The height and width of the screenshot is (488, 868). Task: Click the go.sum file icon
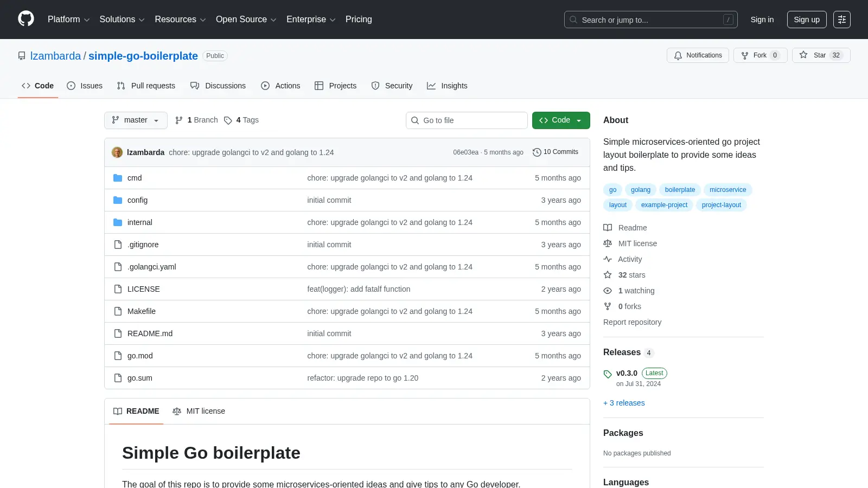coord(118,378)
